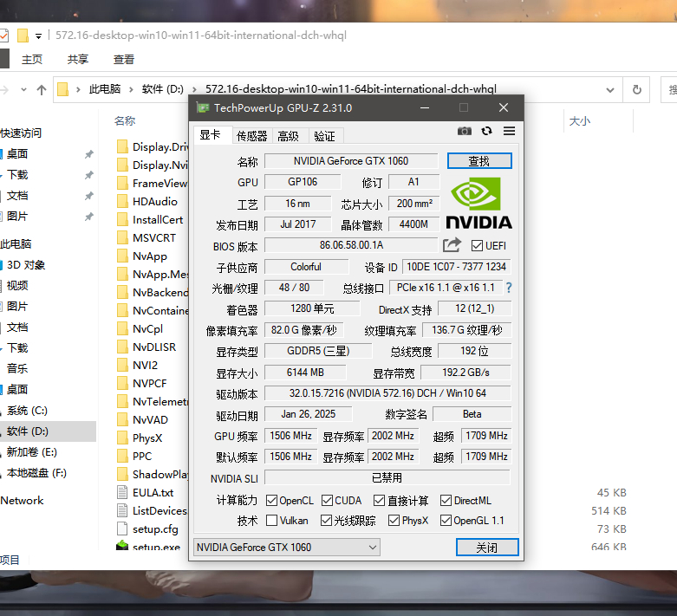Screen dimensions: 677x616
Task: Click the Explorer address bar refresh icon
Action: 636,90
